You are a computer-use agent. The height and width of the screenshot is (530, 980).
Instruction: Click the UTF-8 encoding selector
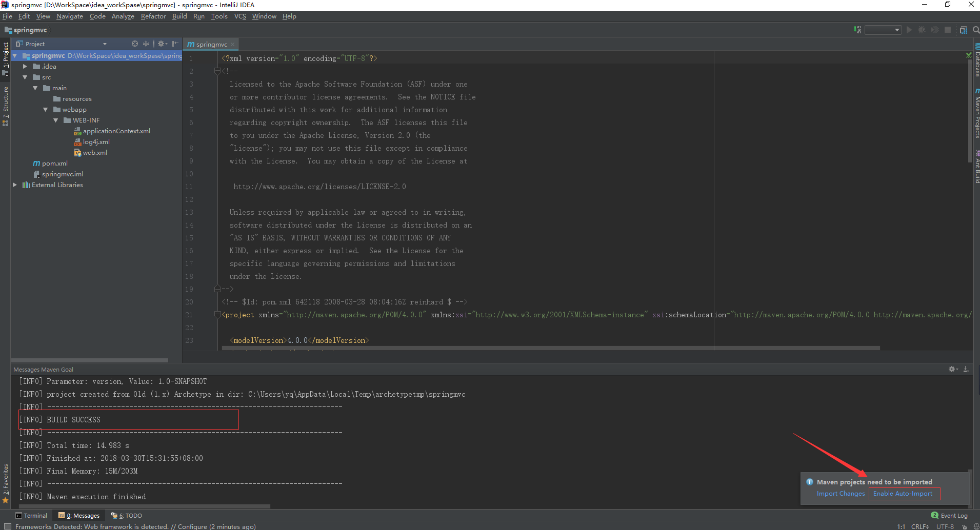pos(945,526)
